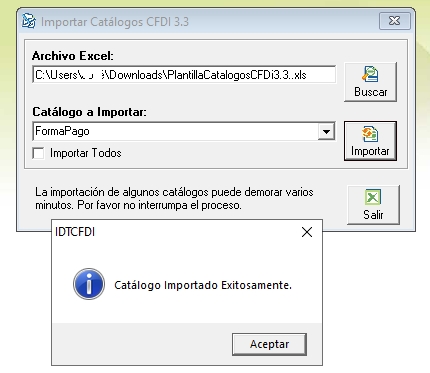
Task: Click the Catálogo Importado Exitosamente message text
Action: 203,285
